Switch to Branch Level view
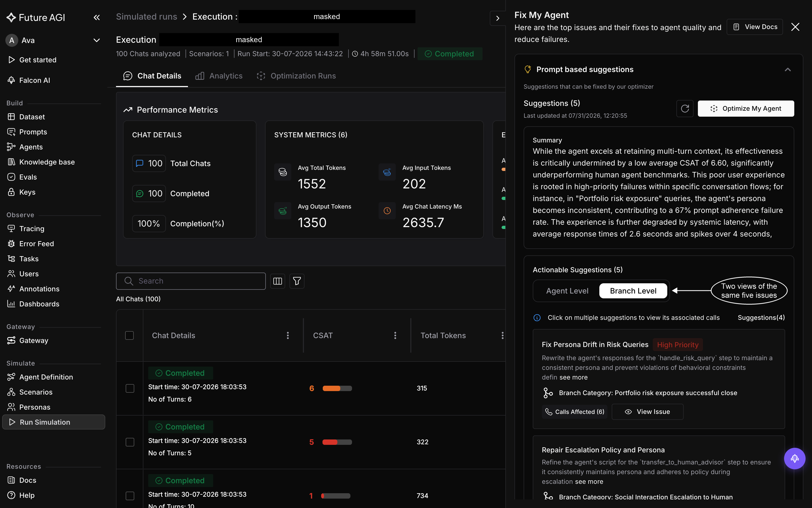The height and width of the screenshot is (508, 812). 633,291
